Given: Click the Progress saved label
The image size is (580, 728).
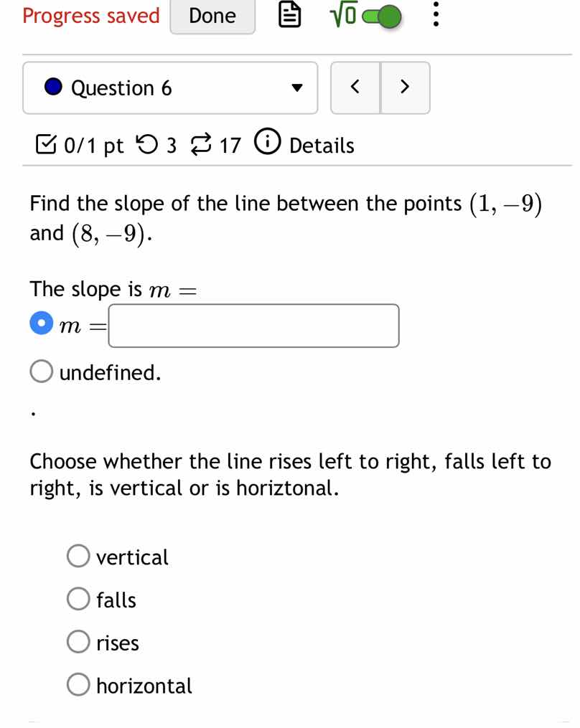Looking at the screenshot, I should click(90, 15).
